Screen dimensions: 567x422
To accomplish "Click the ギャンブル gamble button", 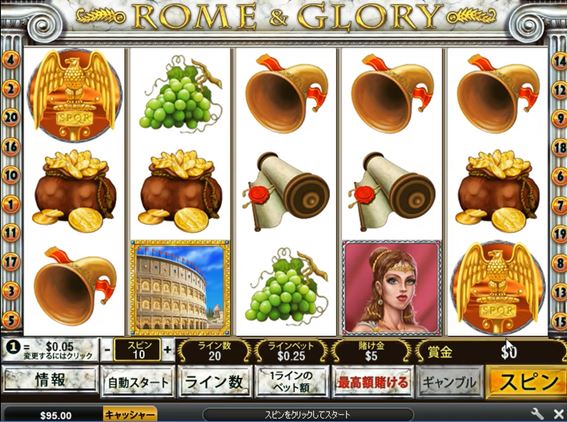I will [449, 382].
